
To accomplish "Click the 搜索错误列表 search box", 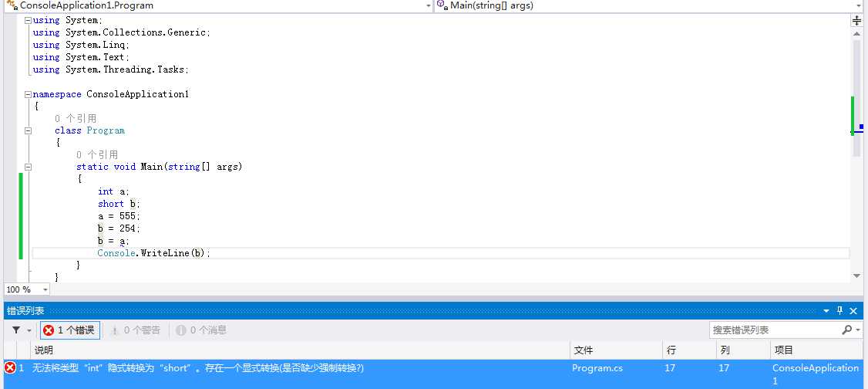I will (774, 330).
